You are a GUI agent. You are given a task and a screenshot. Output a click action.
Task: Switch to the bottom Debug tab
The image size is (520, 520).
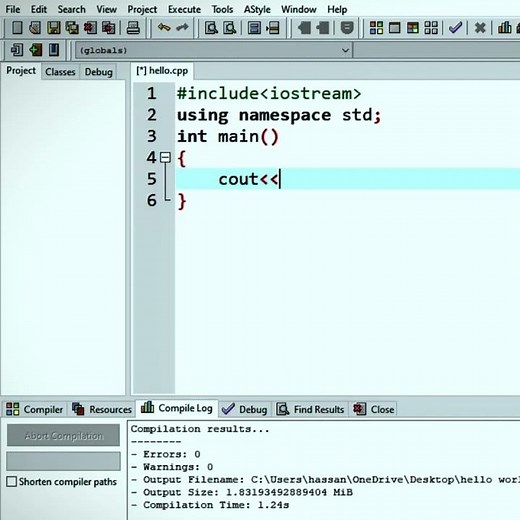coord(245,409)
